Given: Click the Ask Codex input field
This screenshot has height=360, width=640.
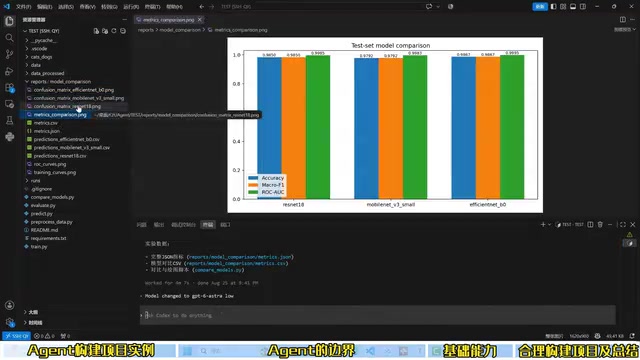Looking at the screenshot, I should (x=378, y=315).
